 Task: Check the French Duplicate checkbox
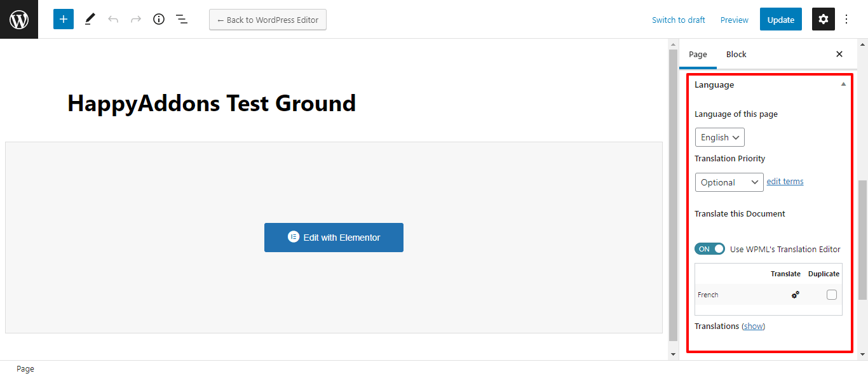point(832,295)
